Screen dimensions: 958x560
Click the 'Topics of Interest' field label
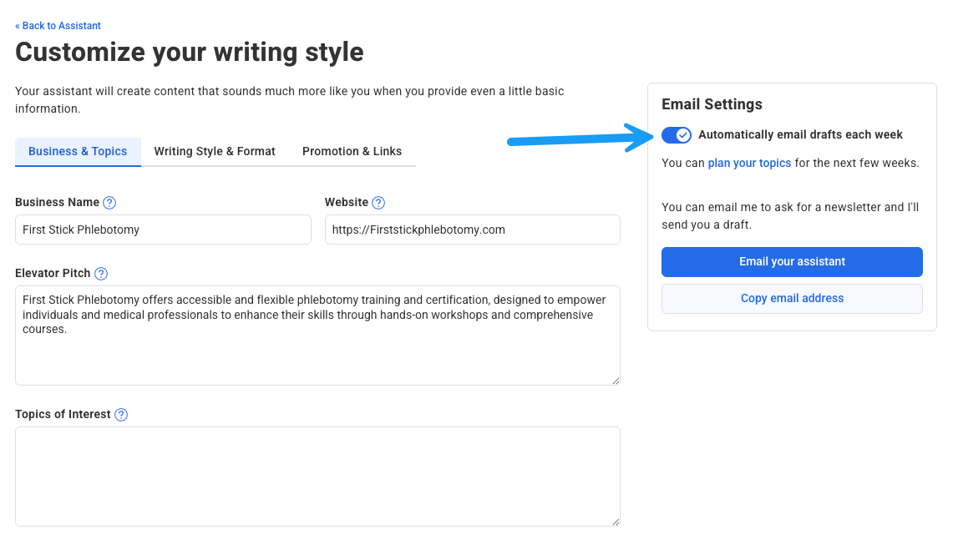[63, 415]
